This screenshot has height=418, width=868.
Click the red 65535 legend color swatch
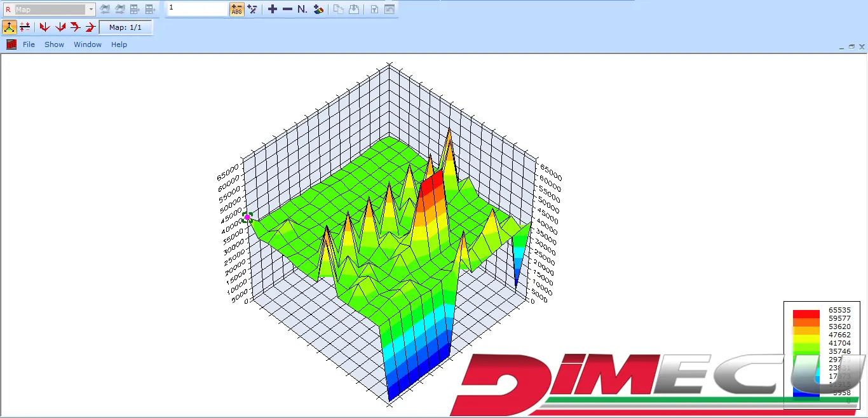pos(806,314)
